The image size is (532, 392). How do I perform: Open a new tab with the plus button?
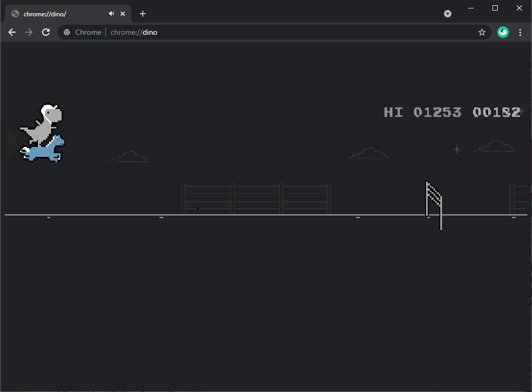point(143,14)
